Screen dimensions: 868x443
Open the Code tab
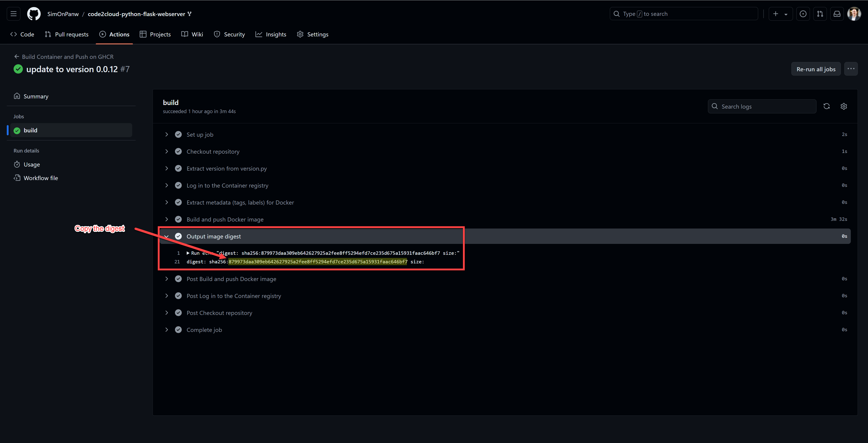(22, 34)
